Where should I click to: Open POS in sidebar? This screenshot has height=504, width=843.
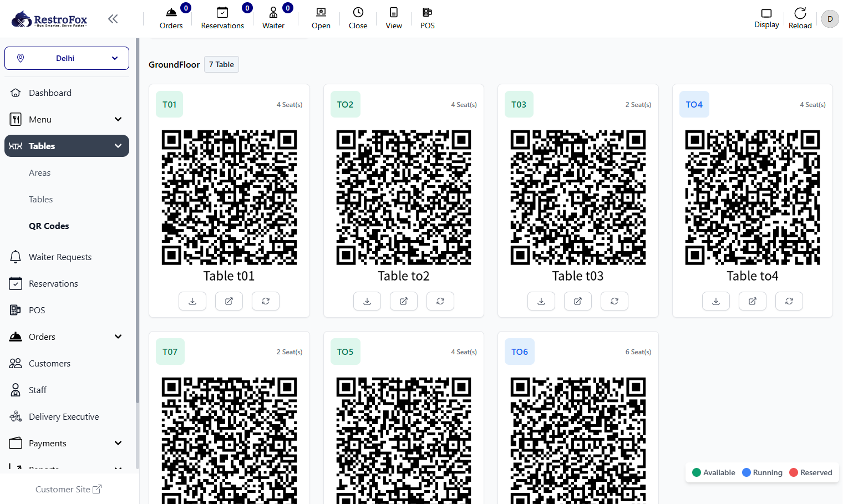coord(67,310)
